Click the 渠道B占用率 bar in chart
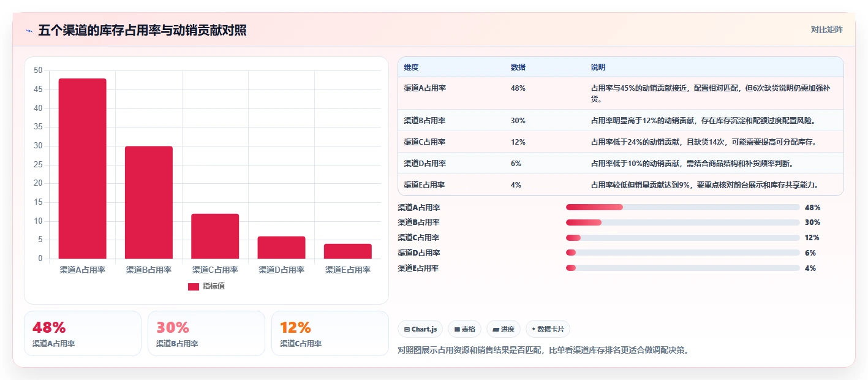868x380 pixels. [148, 202]
